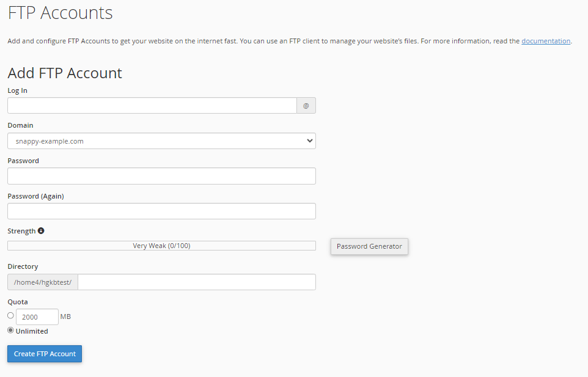Click the FTP Accounts page heading
588x377 pixels.
click(59, 13)
